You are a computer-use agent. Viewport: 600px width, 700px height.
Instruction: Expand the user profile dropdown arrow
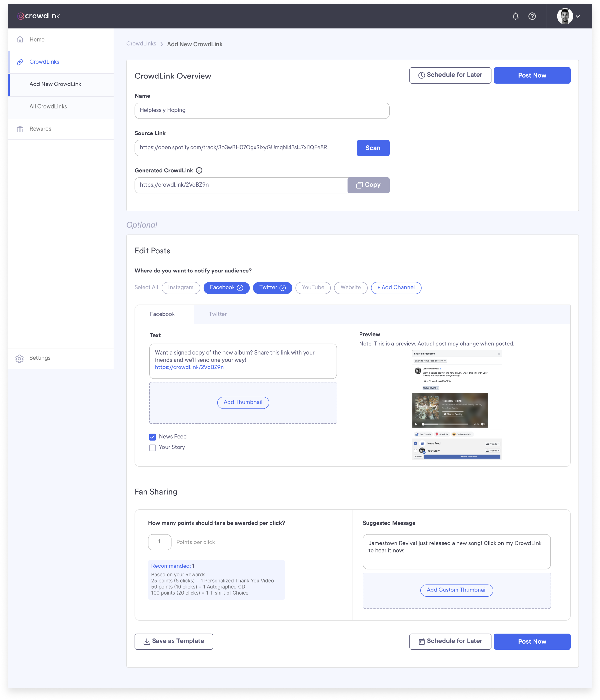(x=578, y=16)
